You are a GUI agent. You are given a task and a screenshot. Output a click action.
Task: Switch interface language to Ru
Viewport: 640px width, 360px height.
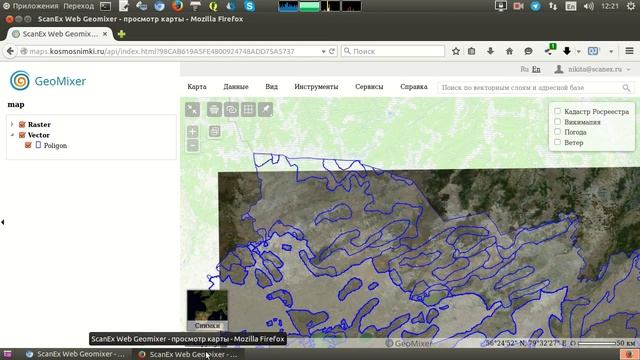[x=524, y=69]
